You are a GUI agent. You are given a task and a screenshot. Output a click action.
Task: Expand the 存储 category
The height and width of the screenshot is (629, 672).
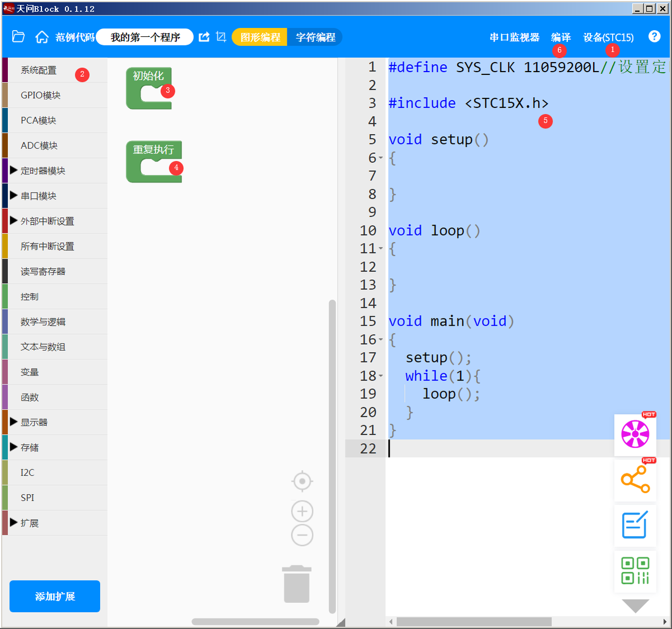tap(13, 447)
